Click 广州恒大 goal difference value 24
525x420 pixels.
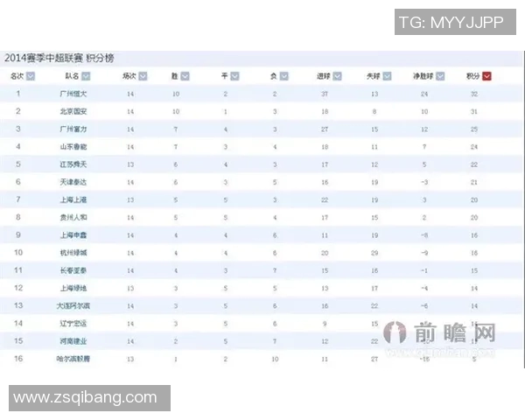click(424, 94)
